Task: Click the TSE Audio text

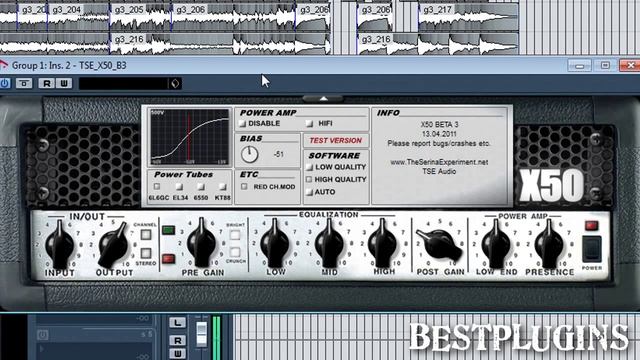Action: point(439,171)
